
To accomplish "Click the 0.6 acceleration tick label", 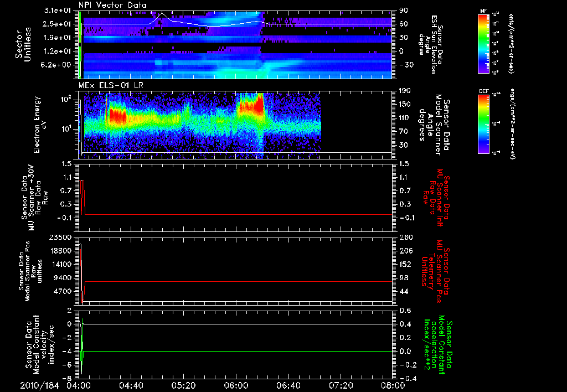I will (405, 311).
